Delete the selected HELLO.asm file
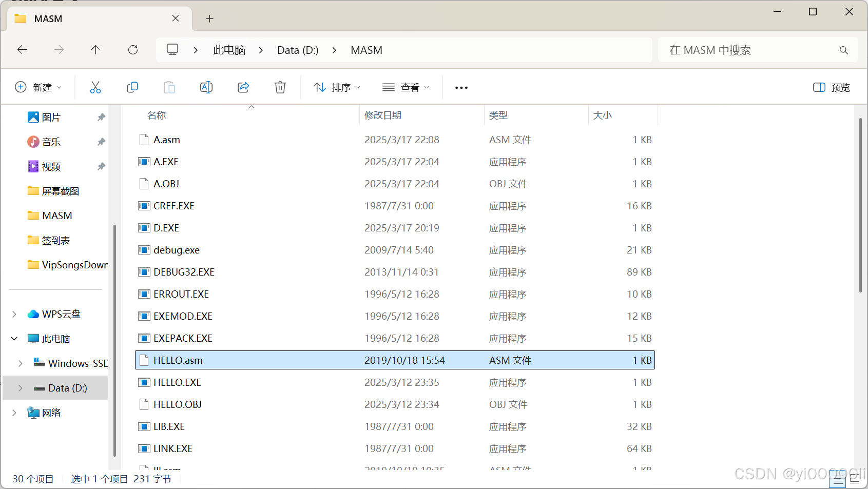 pyautogui.click(x=280, y=87)
